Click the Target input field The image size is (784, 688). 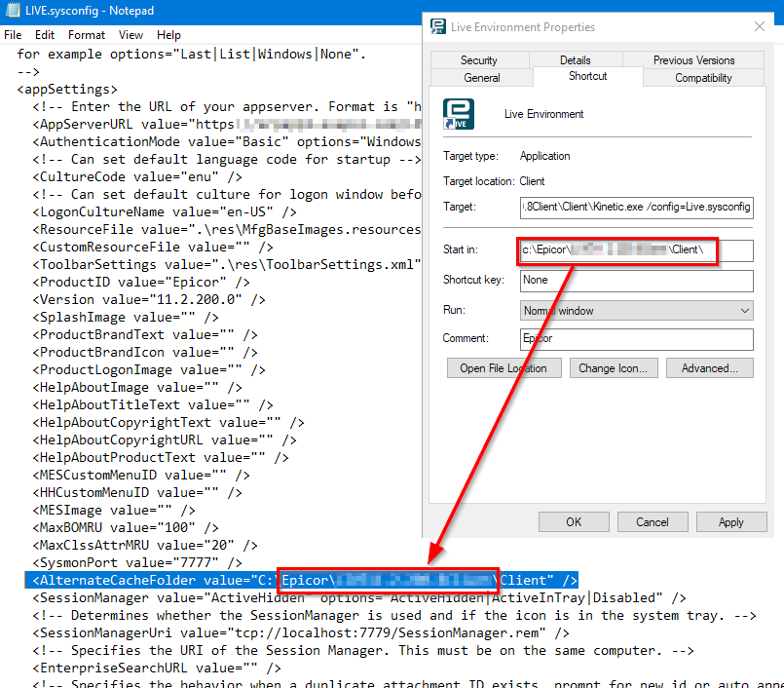(637, 208)
